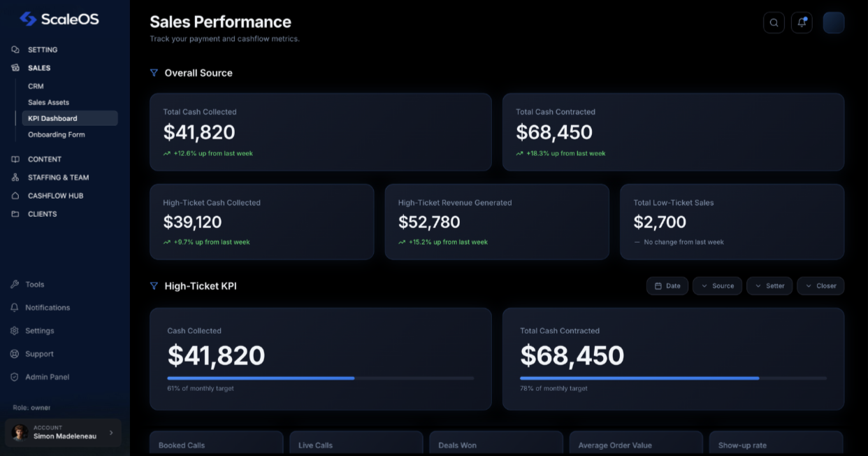868x456 pixels.
Task: Open CRM in the sales submenu
Action: tap(36, 86)
